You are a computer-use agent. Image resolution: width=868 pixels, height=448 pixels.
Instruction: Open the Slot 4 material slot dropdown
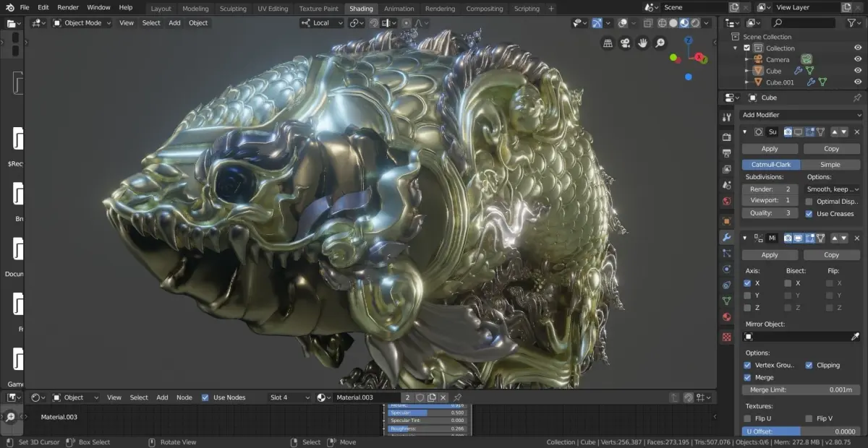pyautogui.click(x=289, y=397)
